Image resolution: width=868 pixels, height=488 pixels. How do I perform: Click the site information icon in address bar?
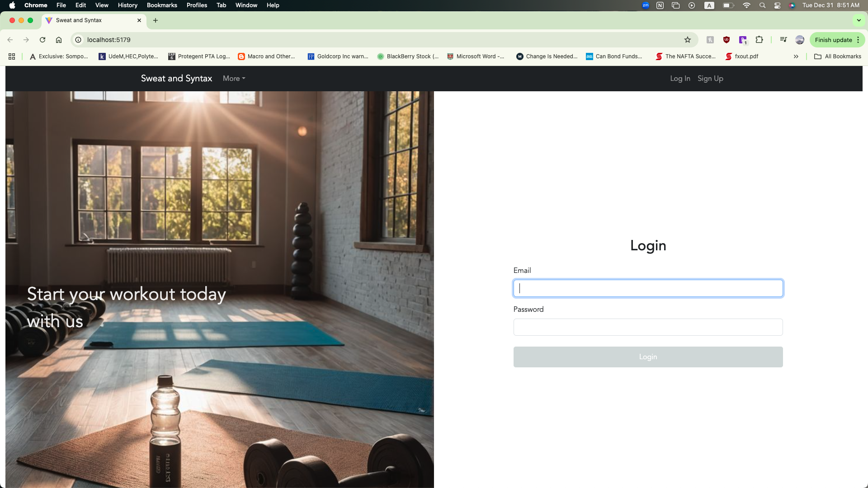point(78,40)
